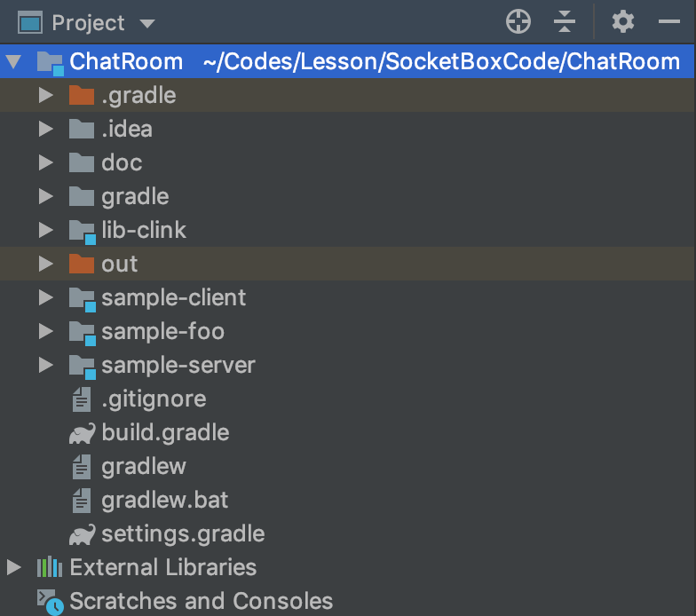Click the orange out folder icon

82,264
